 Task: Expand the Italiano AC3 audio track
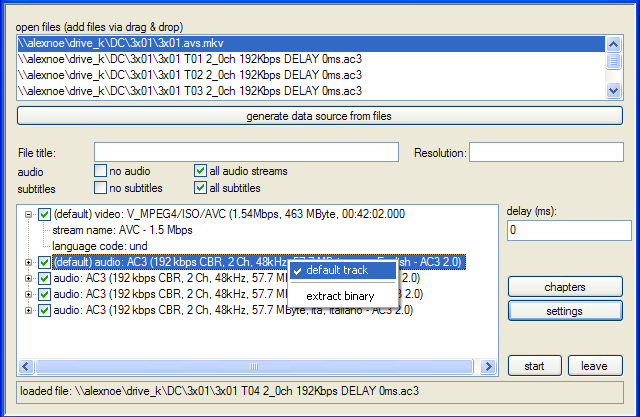[27, 311]
